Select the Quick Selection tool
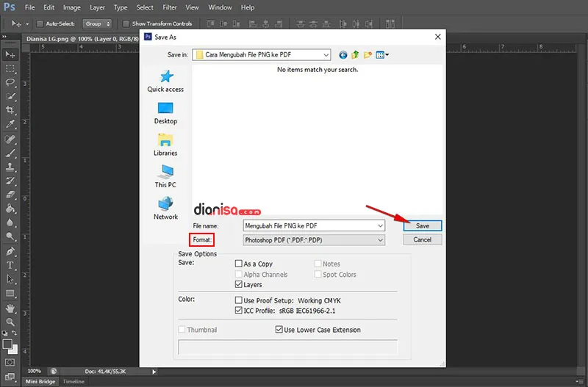The image size is (588, 387). click(10, 96)
